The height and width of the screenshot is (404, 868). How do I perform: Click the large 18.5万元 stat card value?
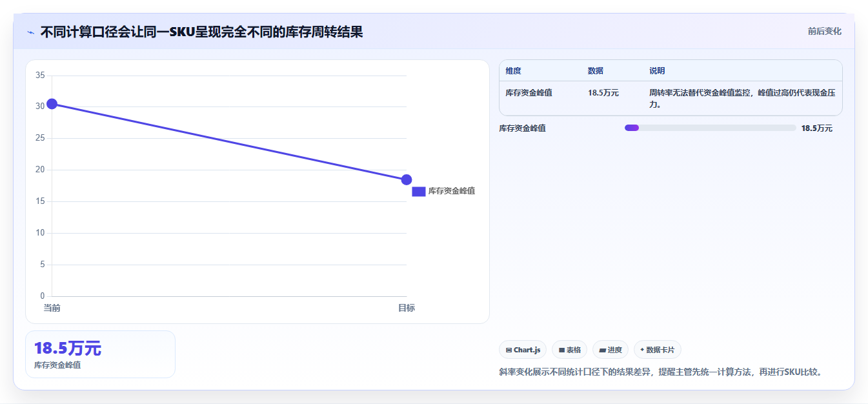point(68,348)
